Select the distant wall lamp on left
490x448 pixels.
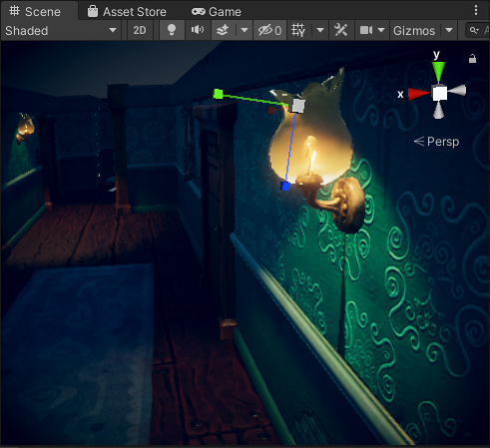click(25, 128)
